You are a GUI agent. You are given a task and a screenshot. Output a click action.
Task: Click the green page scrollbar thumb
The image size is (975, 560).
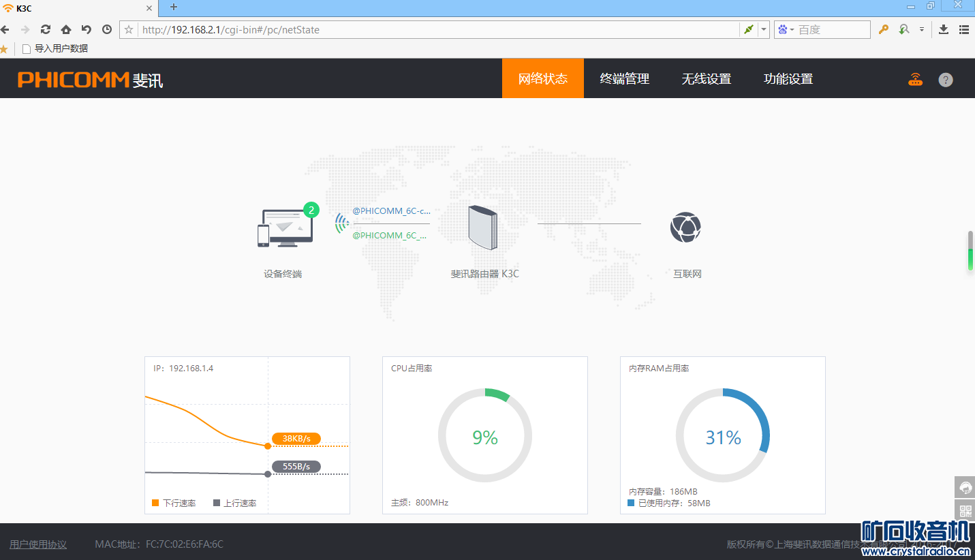coord(970,251)
